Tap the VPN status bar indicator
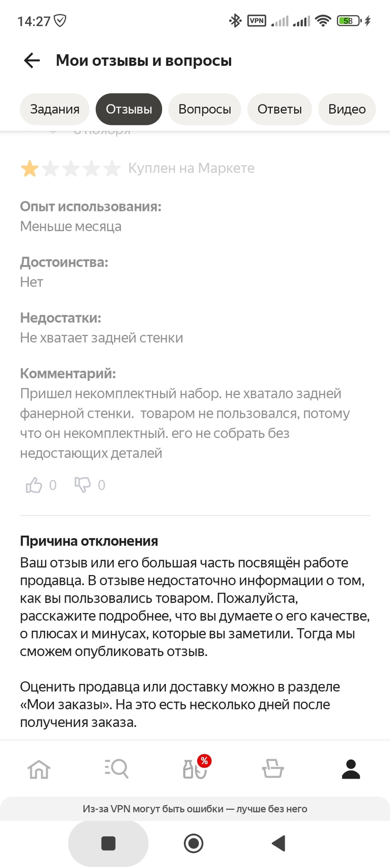The image size is (390, 868). (256, 21)
